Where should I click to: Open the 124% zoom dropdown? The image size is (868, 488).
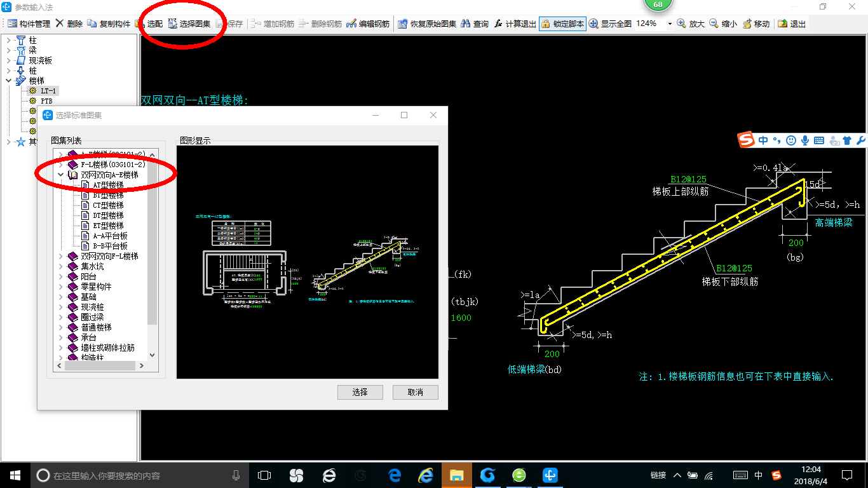pos(670,24)
